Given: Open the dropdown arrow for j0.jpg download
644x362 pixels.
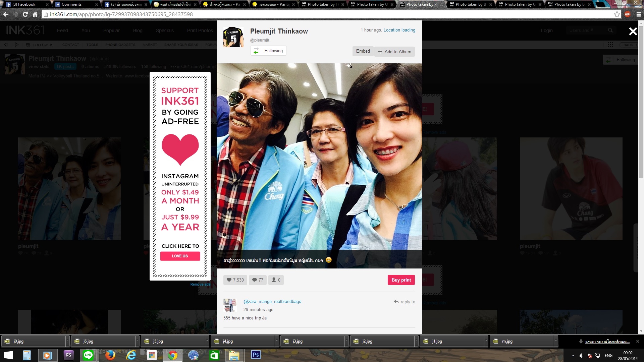Looking at the screenshot, I should [67, 341].
